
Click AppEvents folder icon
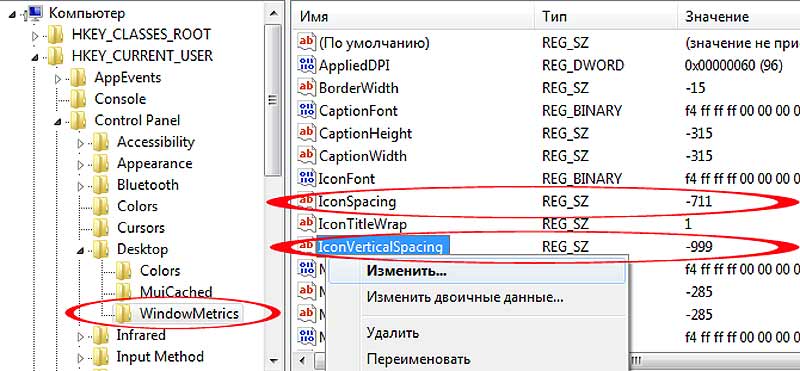point(78,78)
